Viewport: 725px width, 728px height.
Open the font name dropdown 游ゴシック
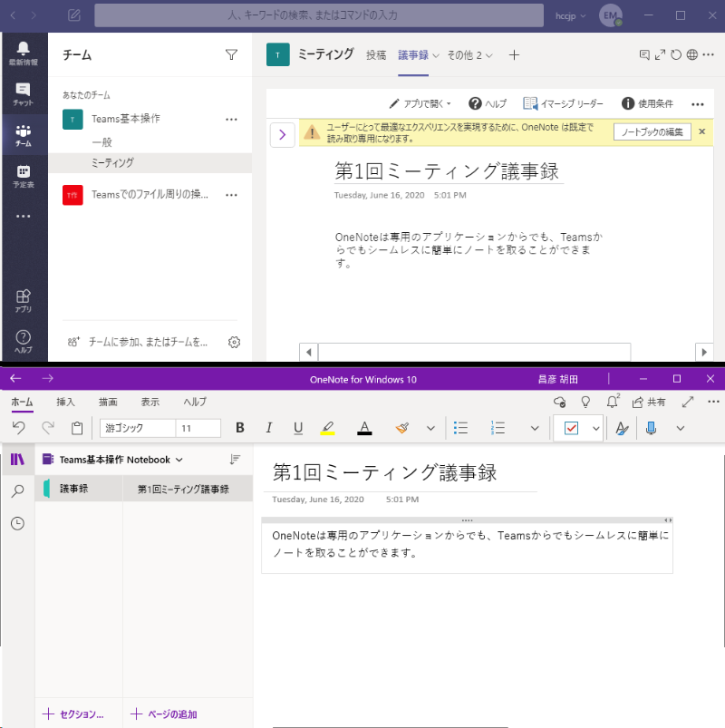[136, 428]
